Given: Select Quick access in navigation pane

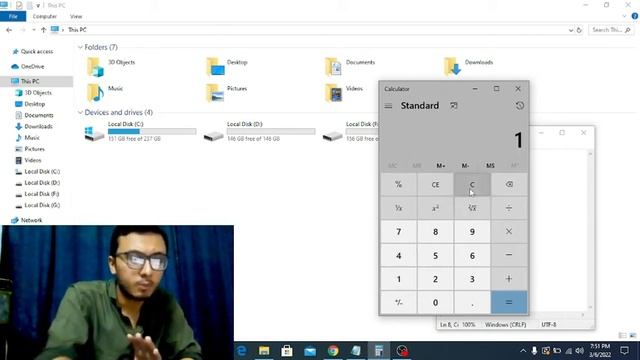Looking at the screenshot, I should pos(36,51).
